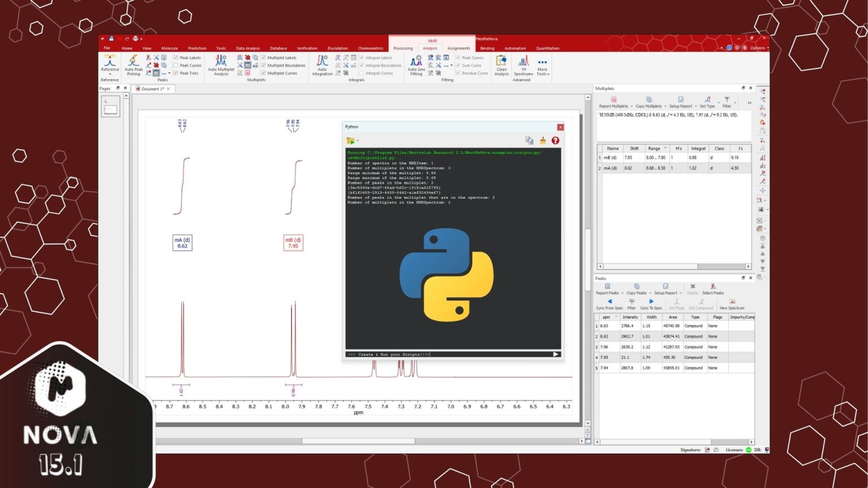Click the Report Peaks icon
The width and height of the screenshot is (868, 488).
click(607, 286)
